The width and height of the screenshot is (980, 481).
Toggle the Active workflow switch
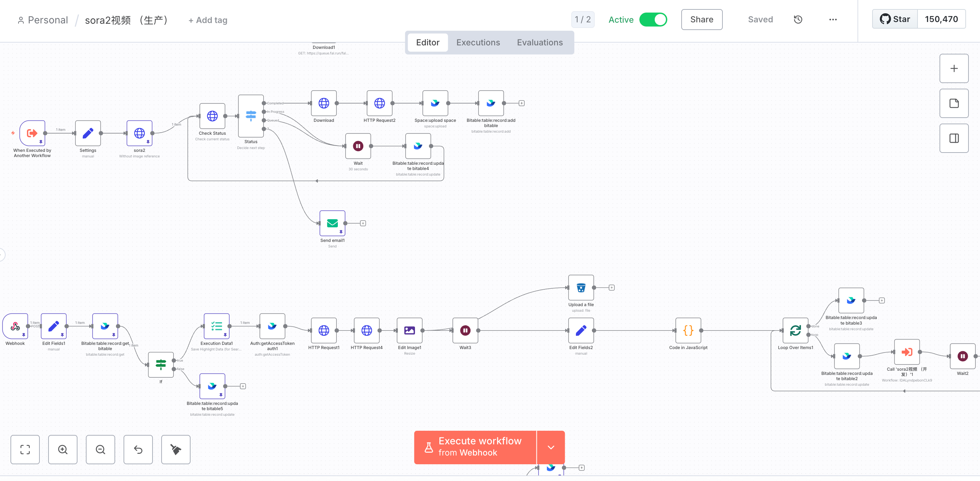(653, 20)
